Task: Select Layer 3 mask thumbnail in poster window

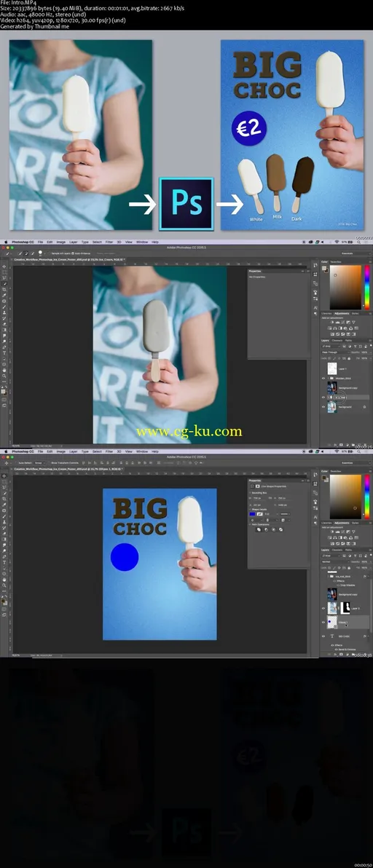Action: coord(345,608)
